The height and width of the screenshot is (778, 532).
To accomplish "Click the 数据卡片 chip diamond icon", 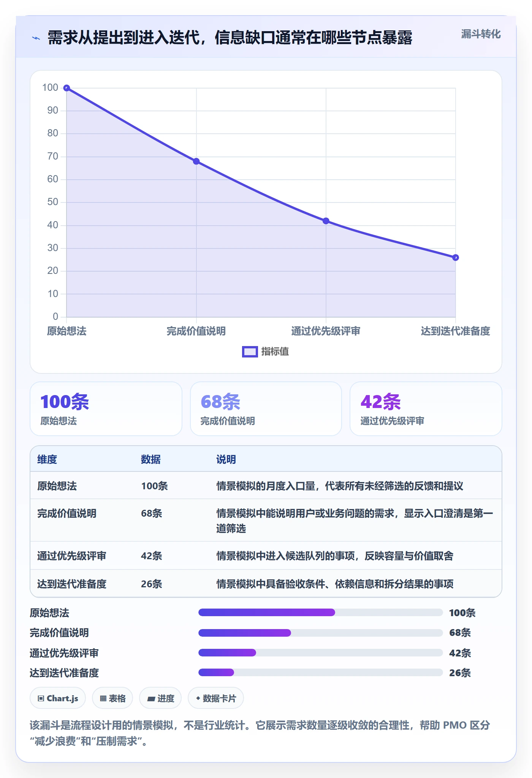I will click(198, 698).
